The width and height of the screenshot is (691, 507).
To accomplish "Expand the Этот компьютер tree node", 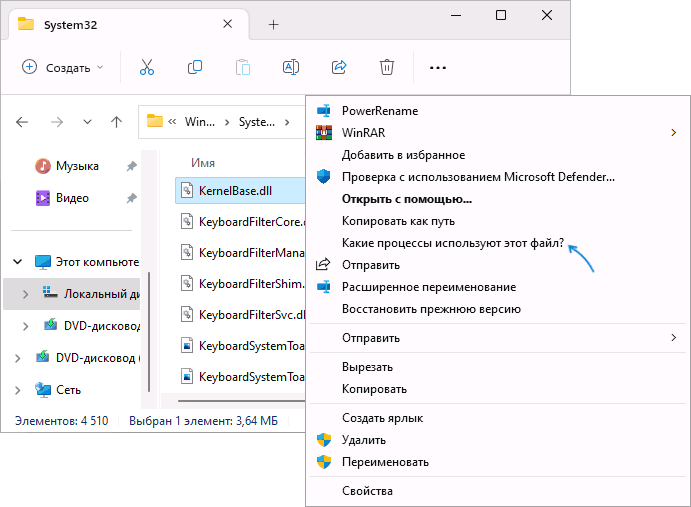I will [17, 262].
